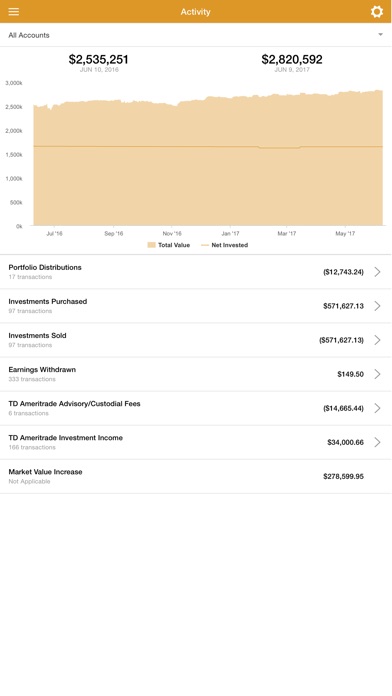Open Advisory/Custodial Fees chevron arrow

click(377, 408)
